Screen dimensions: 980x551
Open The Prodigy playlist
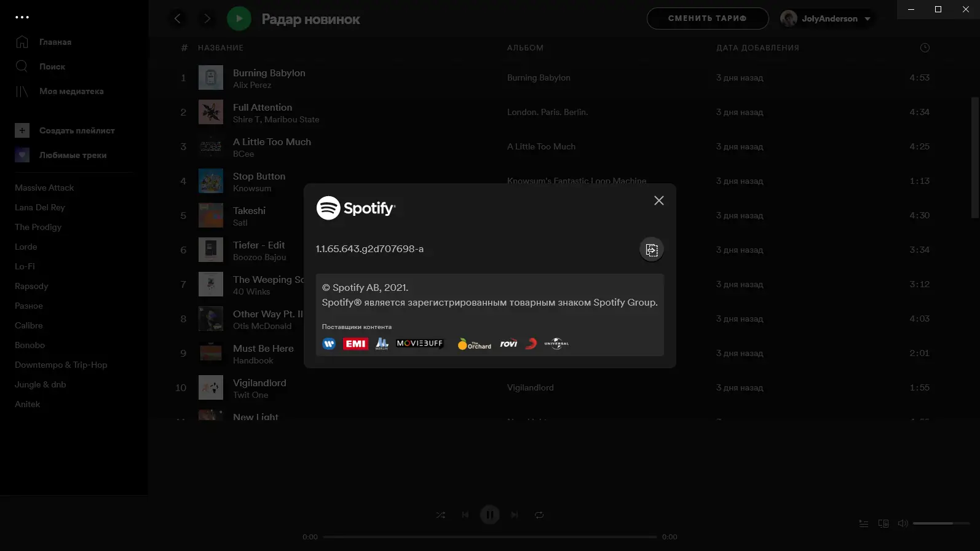38,227
